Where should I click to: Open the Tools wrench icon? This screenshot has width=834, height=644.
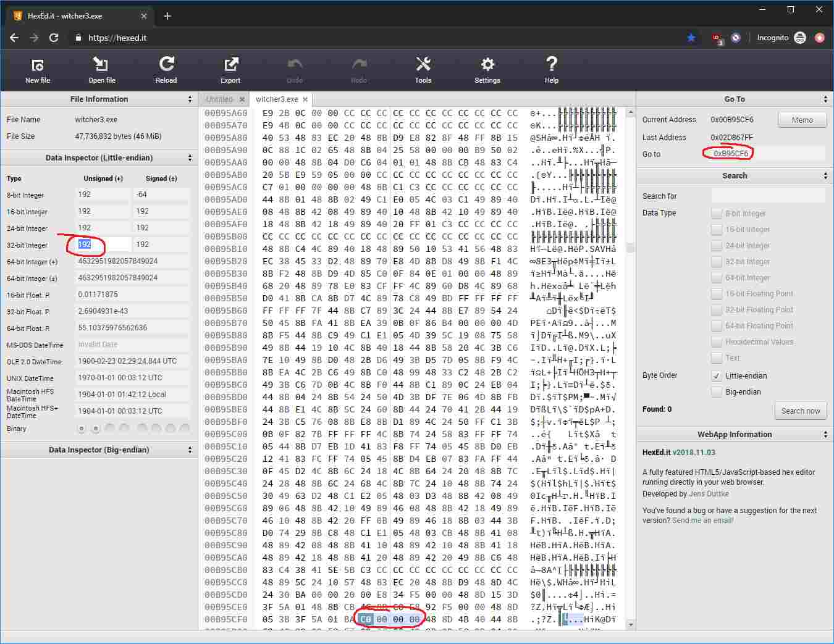tap(423, 64)
